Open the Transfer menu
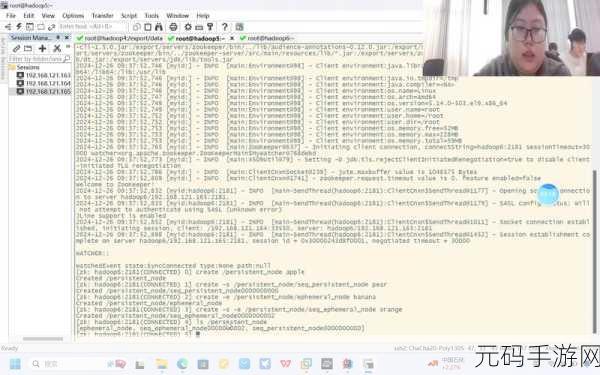The image size is (600, 375). pos(103,16)
